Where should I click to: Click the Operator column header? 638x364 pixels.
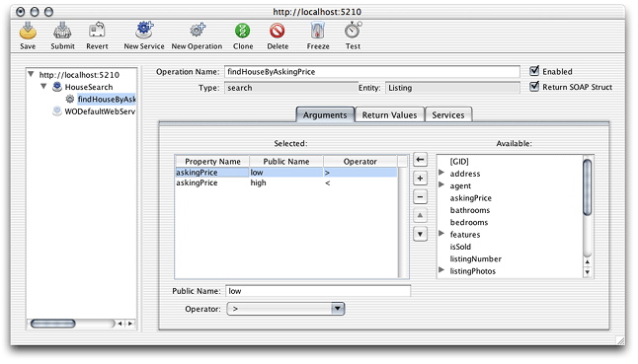(x=360, y=161)
